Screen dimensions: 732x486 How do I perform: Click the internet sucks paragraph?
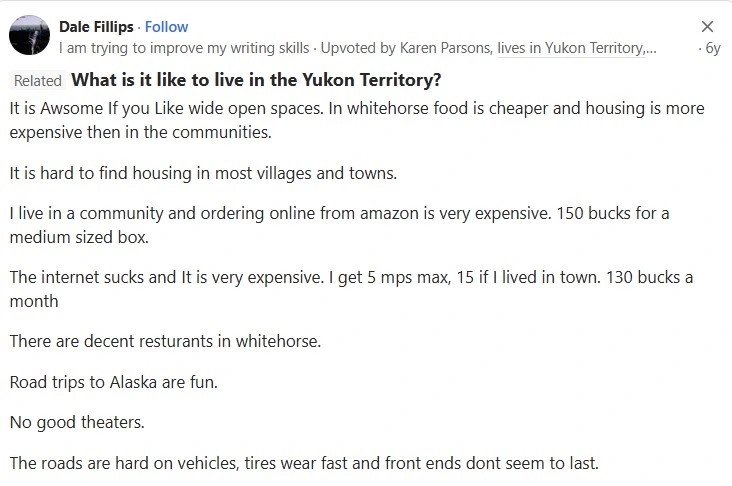(x=351, y=288)
